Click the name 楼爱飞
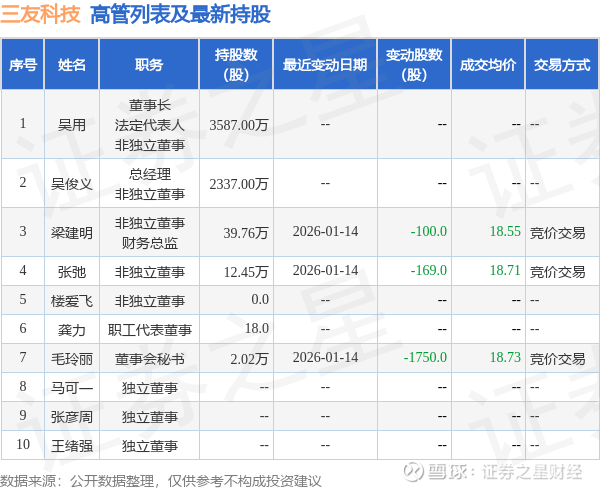 pyautogui.click(x=72, y=301)
